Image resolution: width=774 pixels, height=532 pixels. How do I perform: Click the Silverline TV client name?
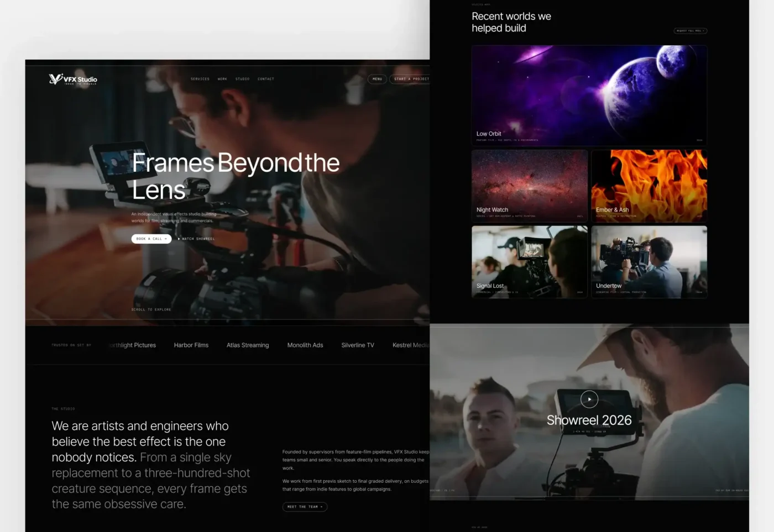(x=358, y=345)
